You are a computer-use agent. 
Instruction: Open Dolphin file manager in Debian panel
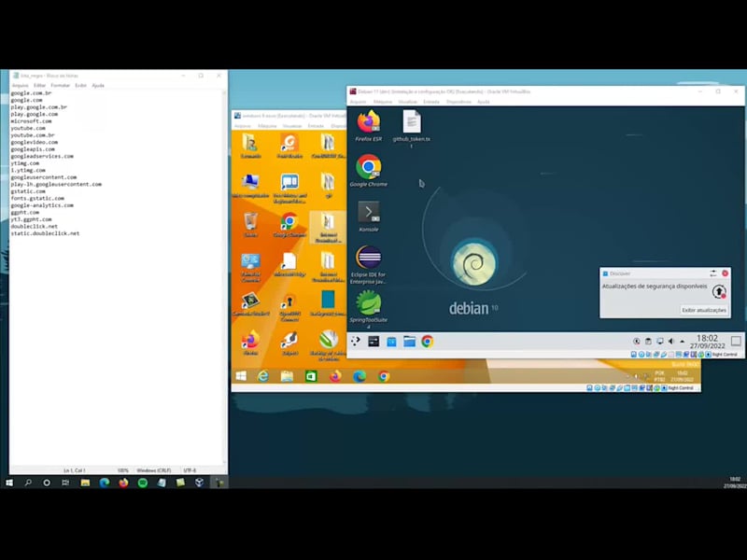click(x=409, y=342)
